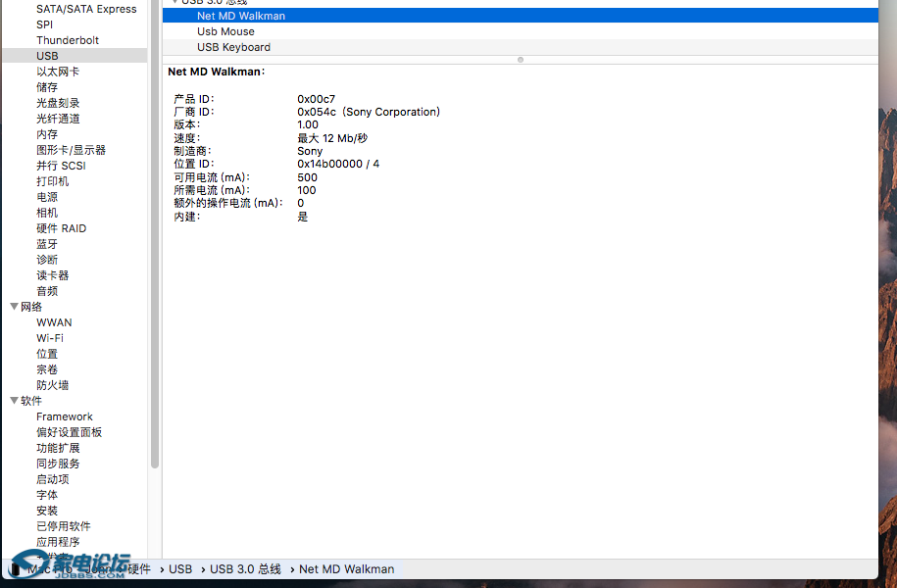Image resolution: width=897 pixels, height=588 pixels.
Task: Select USB in the sidebar list
Action: [47, 56]
